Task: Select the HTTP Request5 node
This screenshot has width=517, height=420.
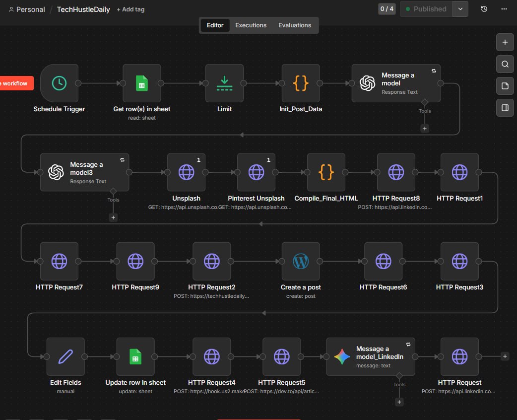Action: (x=282, y=356)
